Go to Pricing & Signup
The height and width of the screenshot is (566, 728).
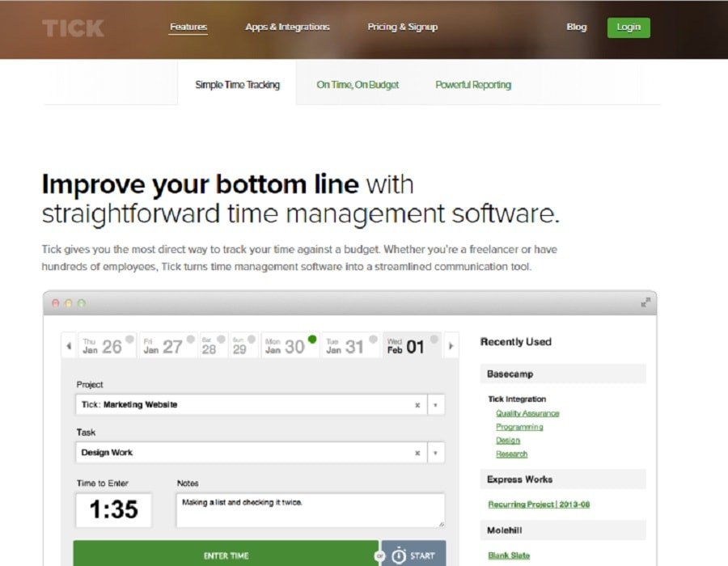coord(403,27)
